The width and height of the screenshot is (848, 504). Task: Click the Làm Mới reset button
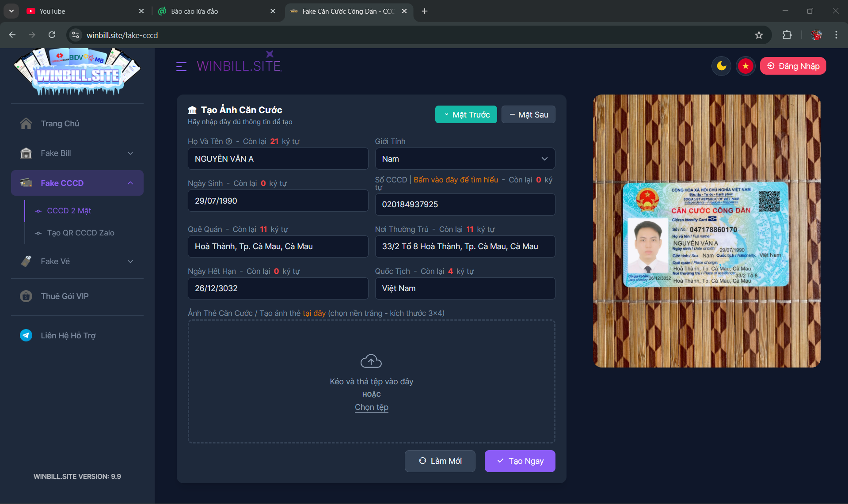[x=440, y=461]
